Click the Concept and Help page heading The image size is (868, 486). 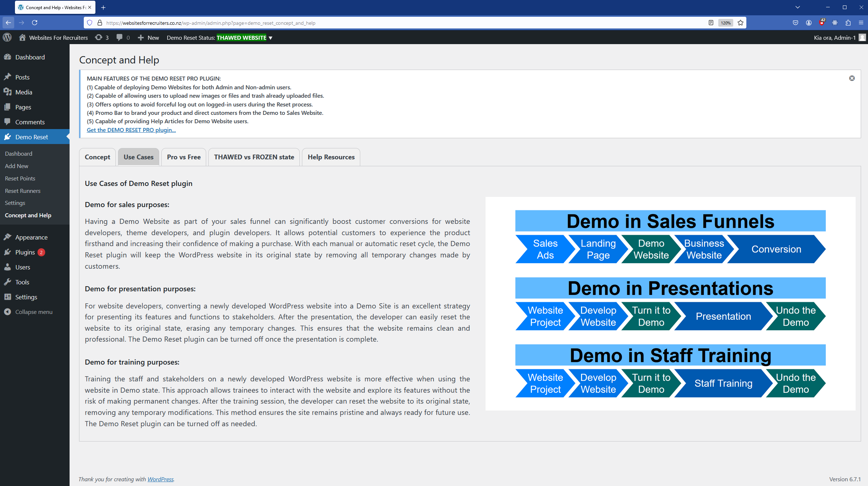(x=119, y=60)
